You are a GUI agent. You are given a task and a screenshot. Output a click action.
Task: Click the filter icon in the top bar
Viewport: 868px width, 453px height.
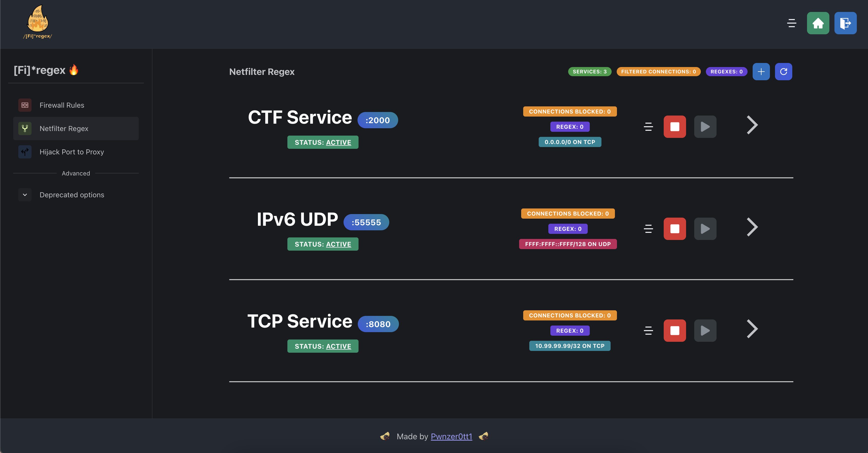point(791,23)
